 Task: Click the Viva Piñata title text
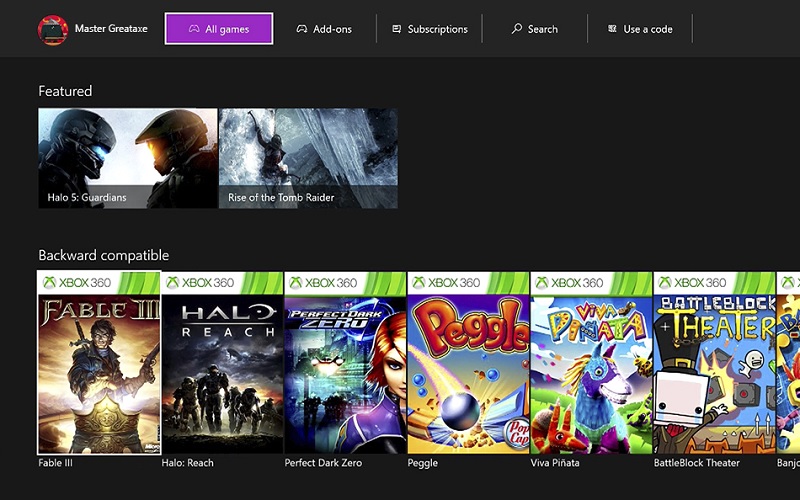point(555,463)
